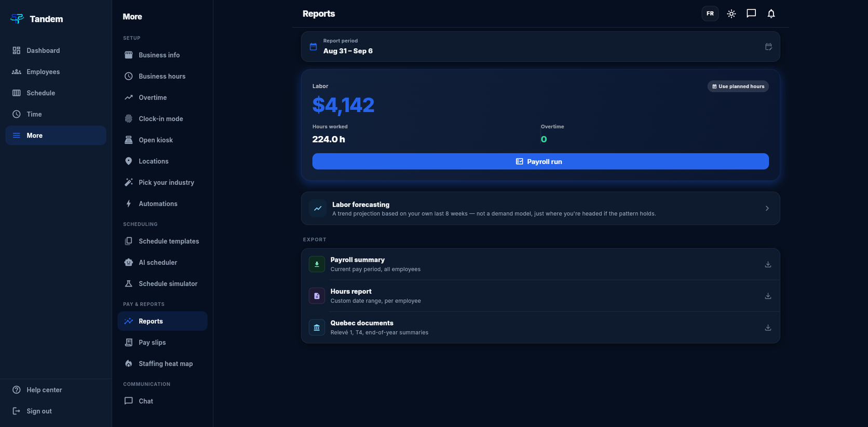Open Staffing heat map
The height and width of the screenshot is (427, 868).
point(162,364)
